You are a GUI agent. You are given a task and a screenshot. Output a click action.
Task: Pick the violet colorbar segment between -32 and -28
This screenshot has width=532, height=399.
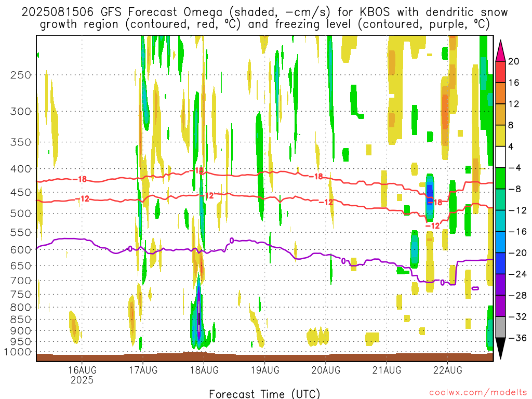click(x=500, y=306)
